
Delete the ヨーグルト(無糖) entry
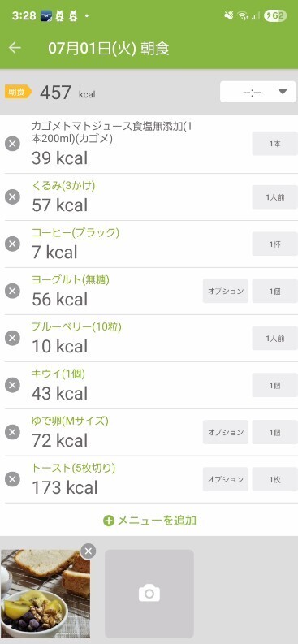tap(12, 292)
